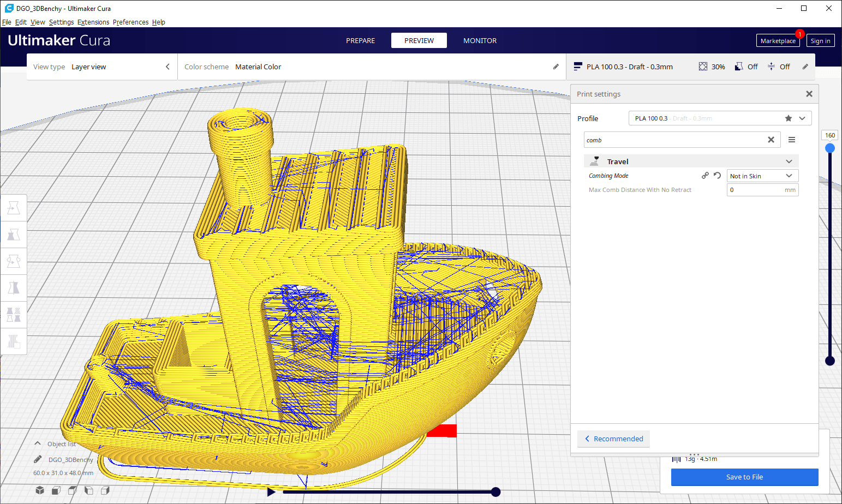
Task: Collapse the View type panel arrow
Action: 168,67
